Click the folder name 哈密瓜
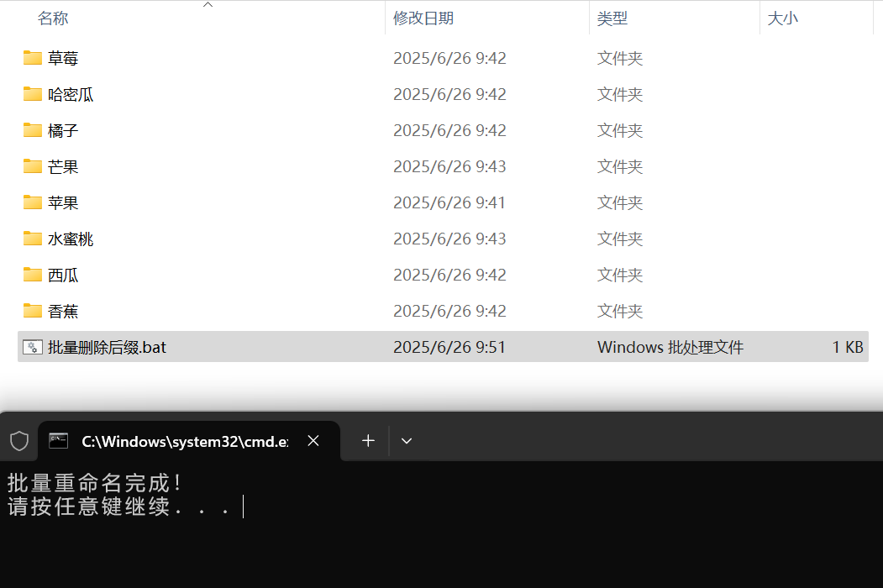 click(71, 94)
